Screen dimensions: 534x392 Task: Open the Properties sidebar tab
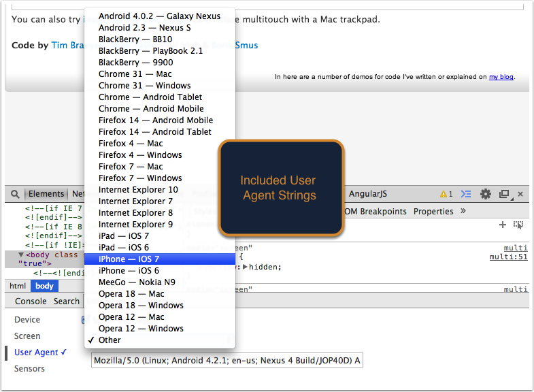point(433,212)
